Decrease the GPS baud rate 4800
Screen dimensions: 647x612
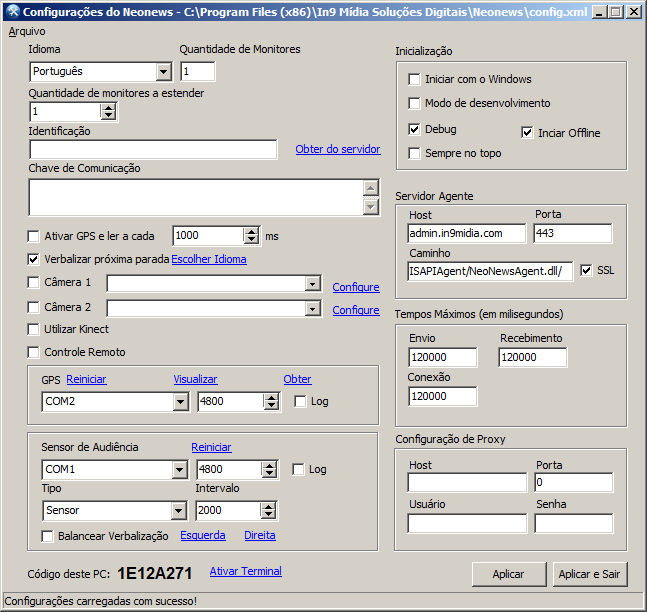tap(271, 406)
